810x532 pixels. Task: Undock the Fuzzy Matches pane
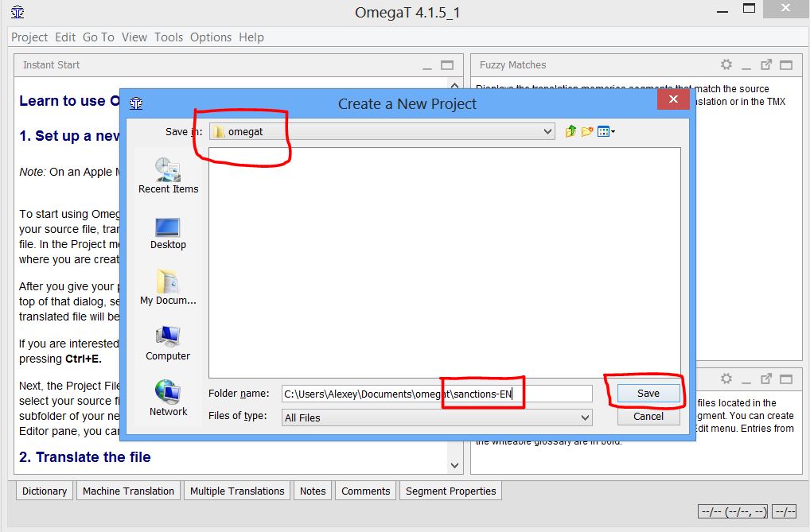(766, 64)
